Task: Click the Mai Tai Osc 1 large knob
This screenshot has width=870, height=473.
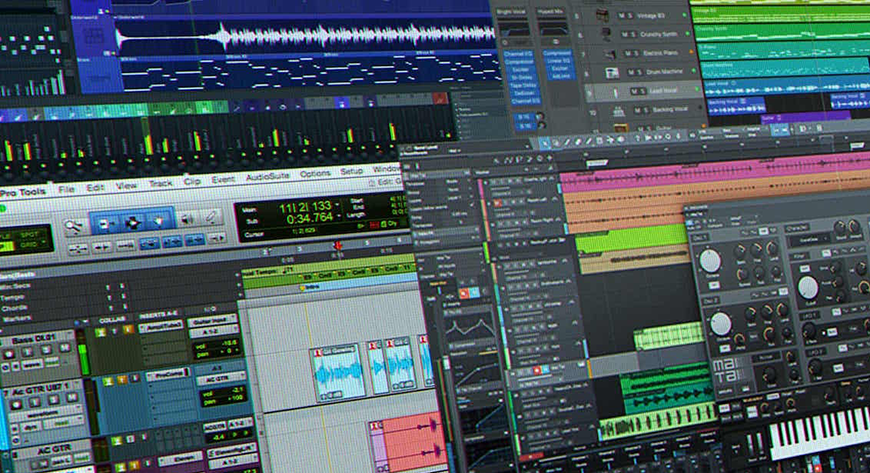Action: point(710,260)
